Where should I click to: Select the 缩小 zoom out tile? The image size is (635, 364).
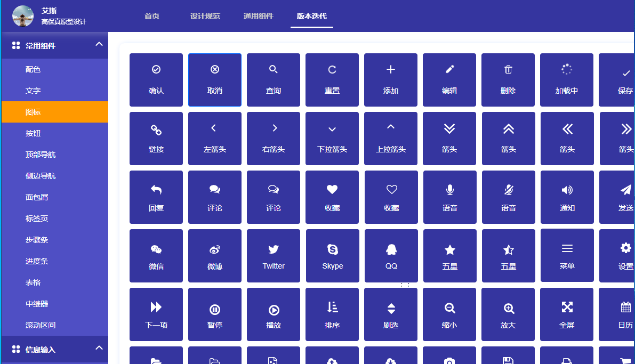[449, 314]
